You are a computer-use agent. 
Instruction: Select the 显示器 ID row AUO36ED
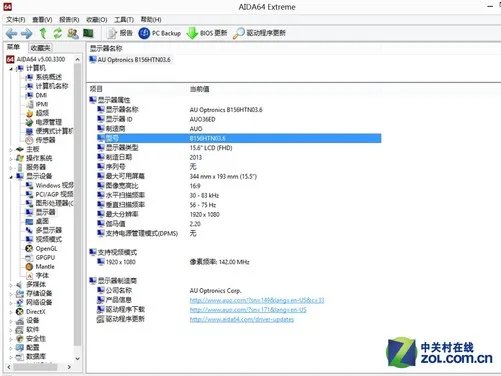point(238,119)
